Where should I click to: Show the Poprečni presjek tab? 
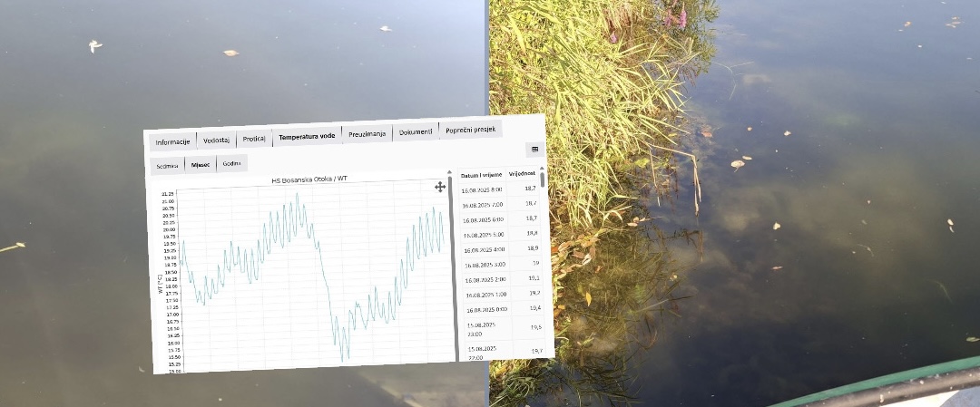point(470,131)
